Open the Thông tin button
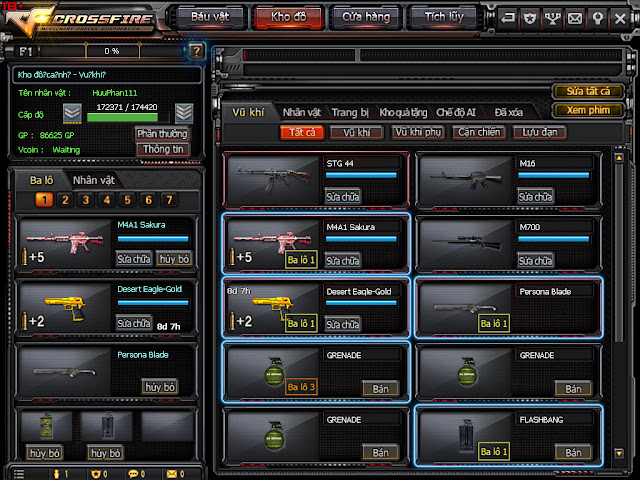The width and height of the screenshot is (640, 480). tap(163, 149)
